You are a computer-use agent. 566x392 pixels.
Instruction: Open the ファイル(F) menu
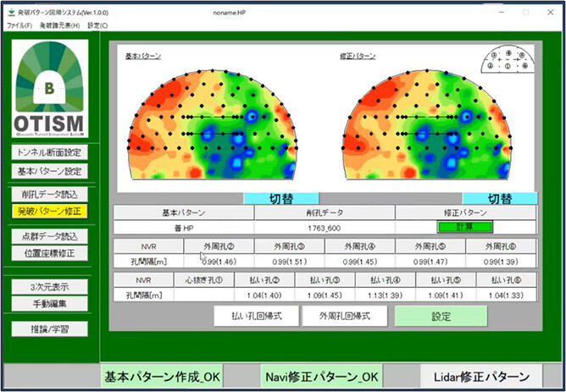[19, 25]
